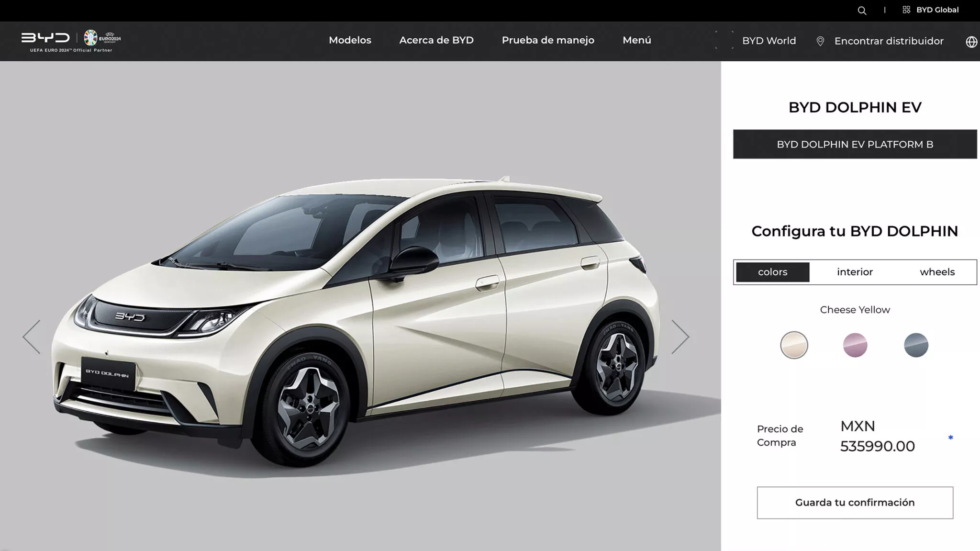Switch to the interior tab
This screenshot has height=551, width=980.
[855, 272]
